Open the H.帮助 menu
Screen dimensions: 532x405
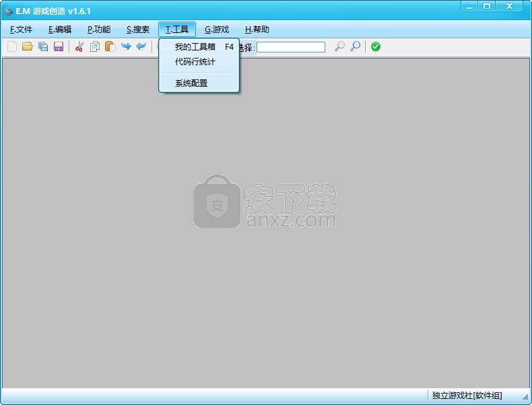(257, 30)
